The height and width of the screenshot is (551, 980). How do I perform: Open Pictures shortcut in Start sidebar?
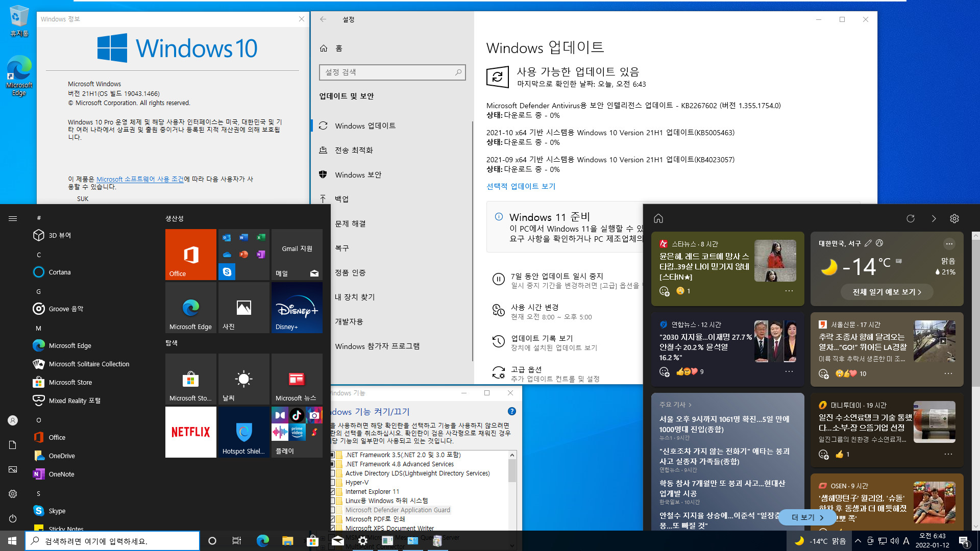pyautogui.click(x=13, y=469)
